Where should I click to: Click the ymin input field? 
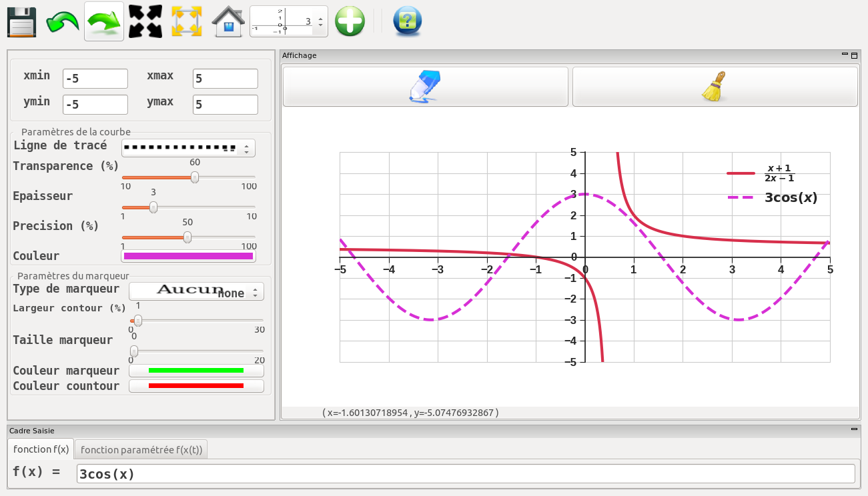tap(95, 105)
